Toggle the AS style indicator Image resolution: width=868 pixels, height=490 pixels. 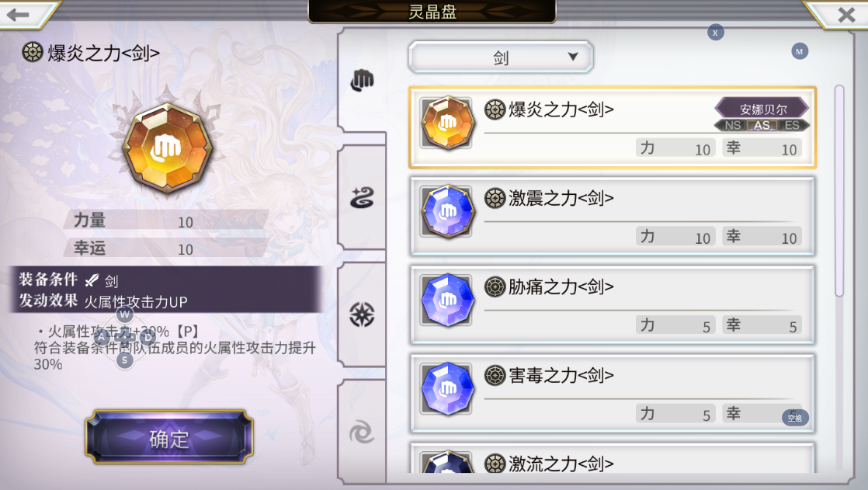point(762,126)
